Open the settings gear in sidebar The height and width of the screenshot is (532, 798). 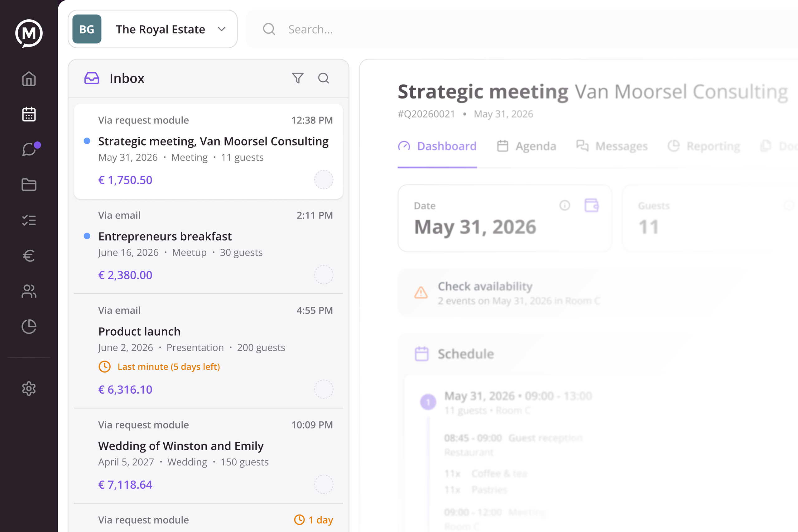tap(29, 389)
